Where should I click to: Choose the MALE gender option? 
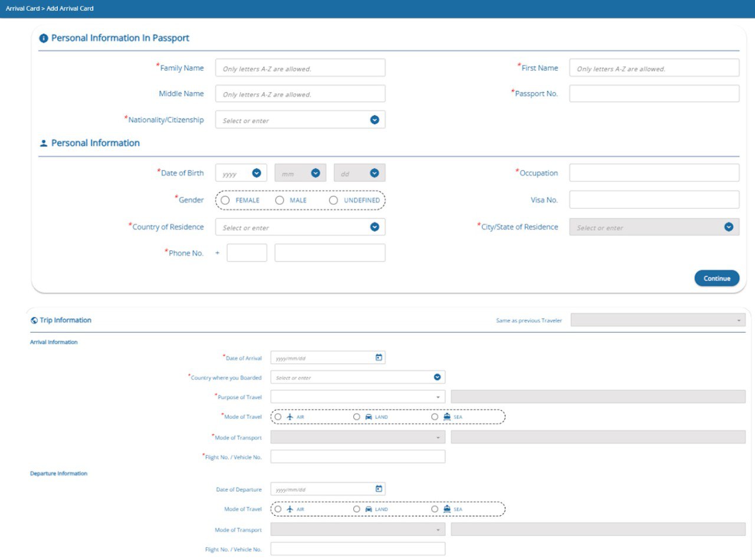(x=280, y=201)
